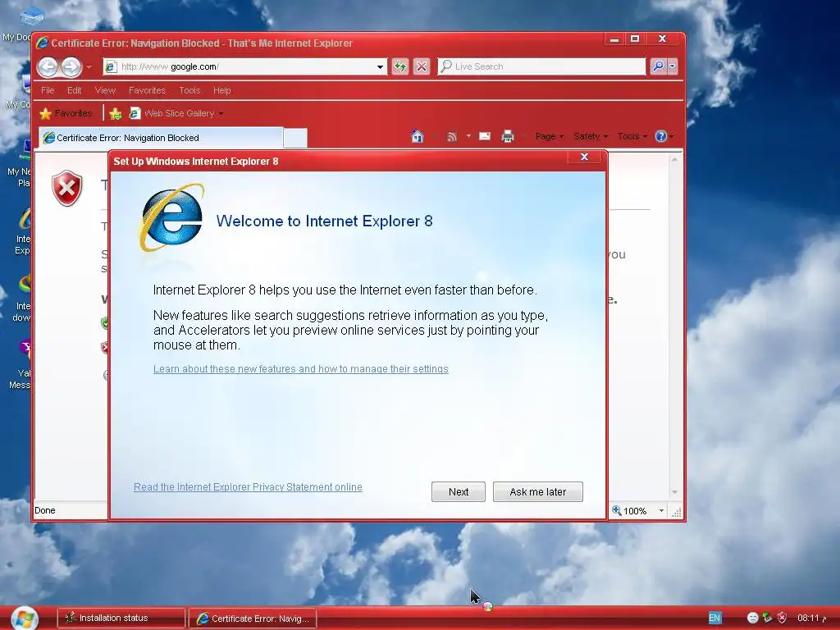Add to Favorites bar star icon
The image size is (840, 630).
click(x=115, y=113)
